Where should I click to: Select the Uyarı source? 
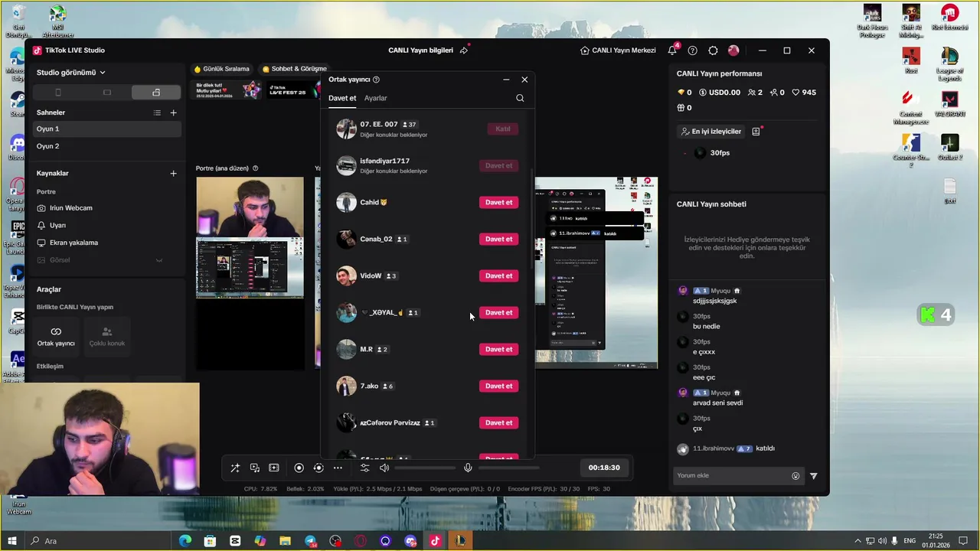[x=107, y=225]
